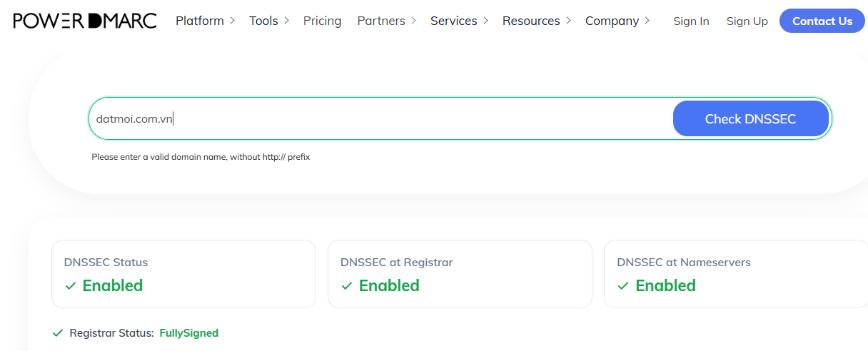
Task: Open the Resources dropdown arrow
Action: click(568, 21)
